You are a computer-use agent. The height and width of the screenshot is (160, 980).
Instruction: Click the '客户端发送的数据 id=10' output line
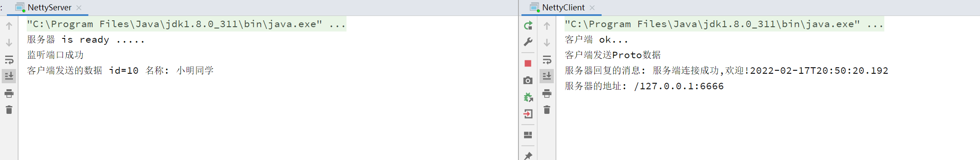click(x=120, y=71)
